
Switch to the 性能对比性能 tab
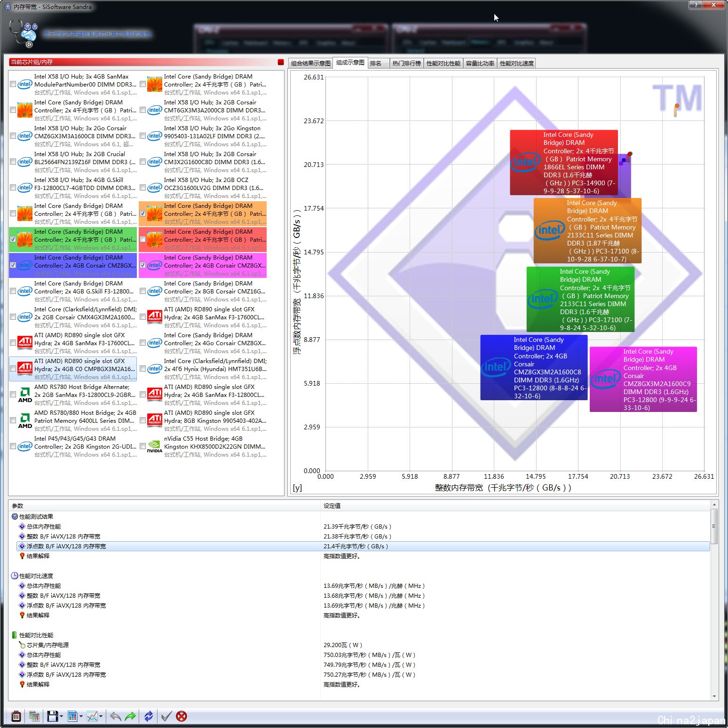point(443,63)
